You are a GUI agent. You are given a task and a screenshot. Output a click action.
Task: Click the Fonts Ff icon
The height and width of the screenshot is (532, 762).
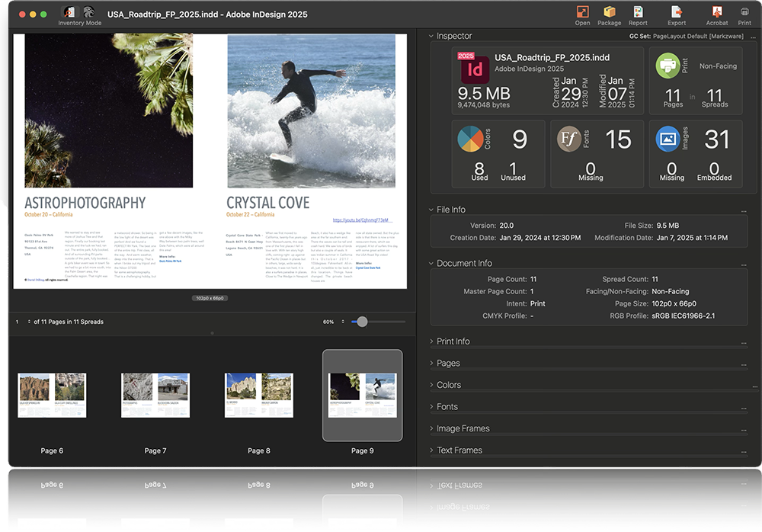[x=569, y=139]
